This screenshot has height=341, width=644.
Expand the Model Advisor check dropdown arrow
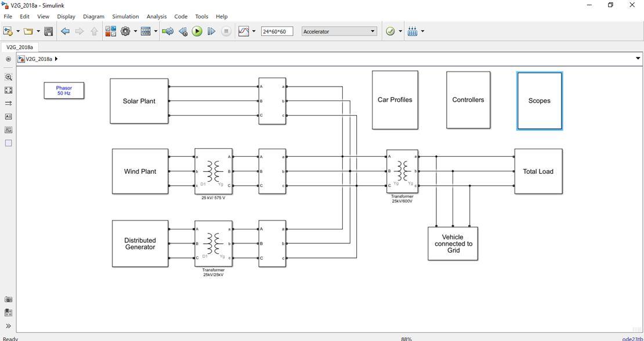[400, 31]
